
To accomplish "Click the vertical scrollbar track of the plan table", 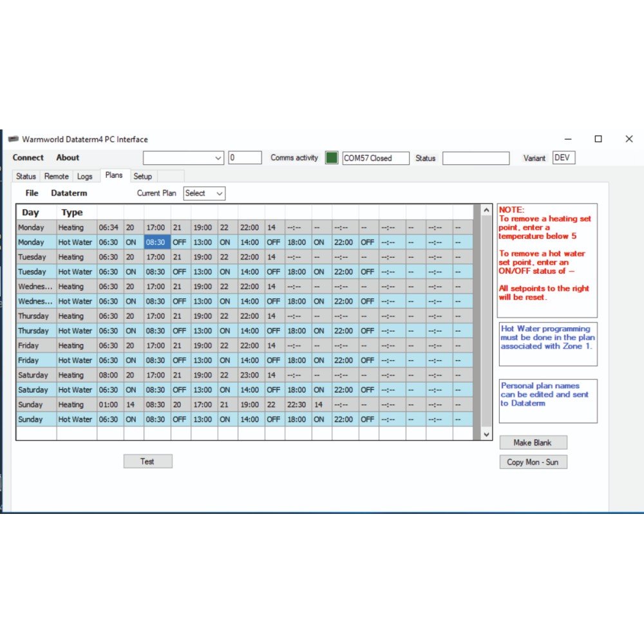I will coord(486,323).
